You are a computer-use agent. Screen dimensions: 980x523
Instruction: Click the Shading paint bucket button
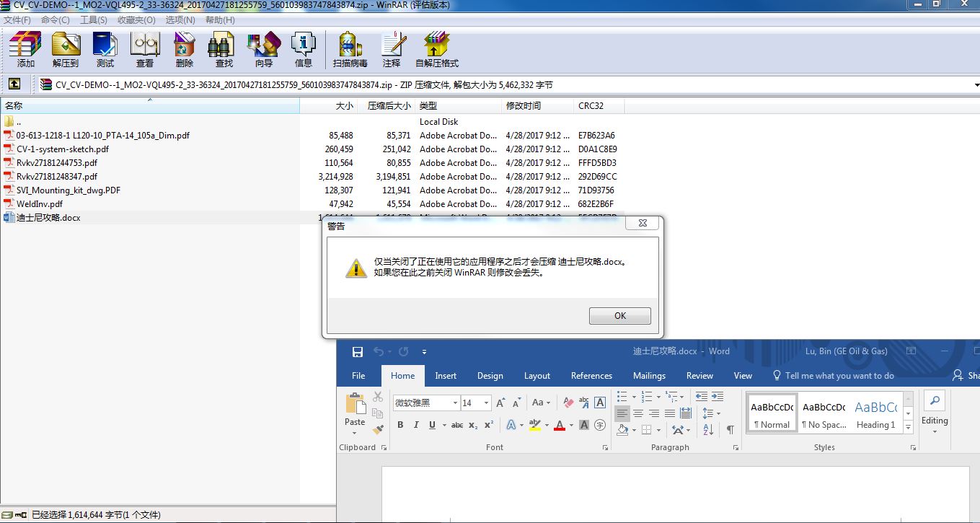click(623, 430)
